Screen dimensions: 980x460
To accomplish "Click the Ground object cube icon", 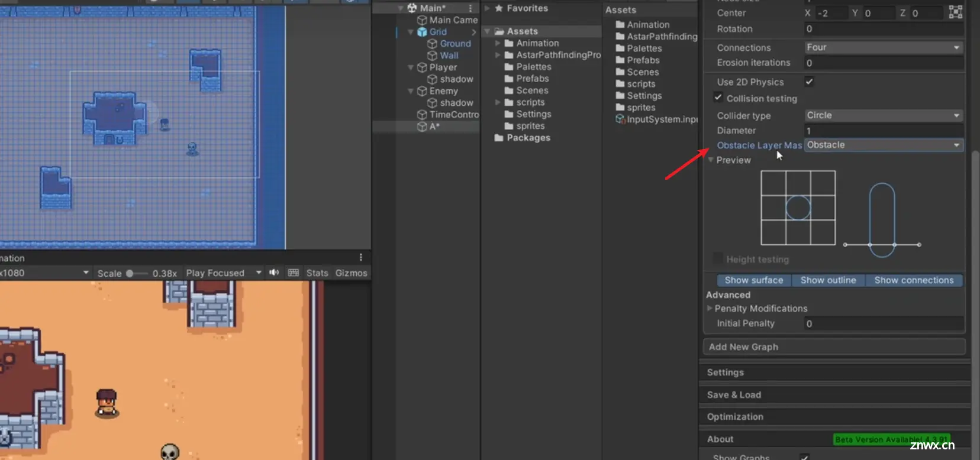I will [x=432, y=44].
